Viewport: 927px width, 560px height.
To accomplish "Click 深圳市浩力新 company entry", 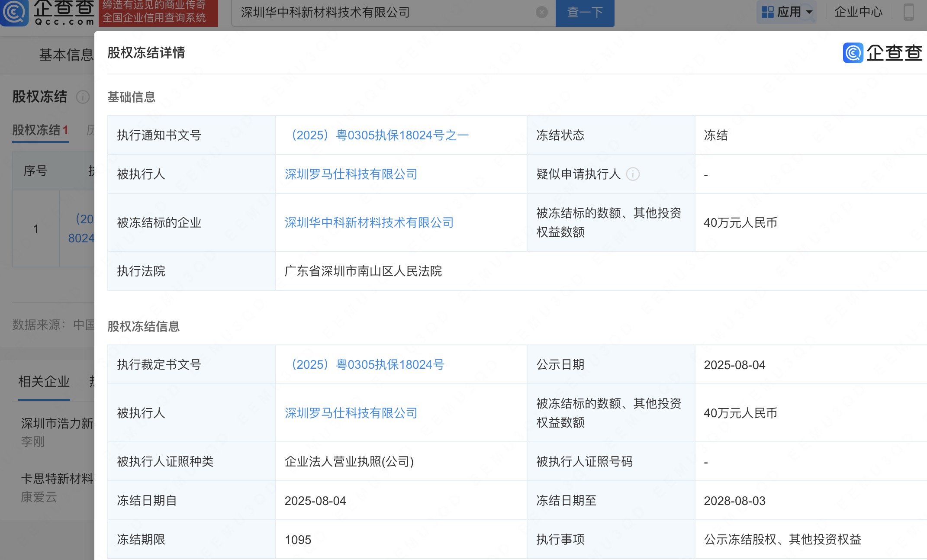I will point(58,423).
